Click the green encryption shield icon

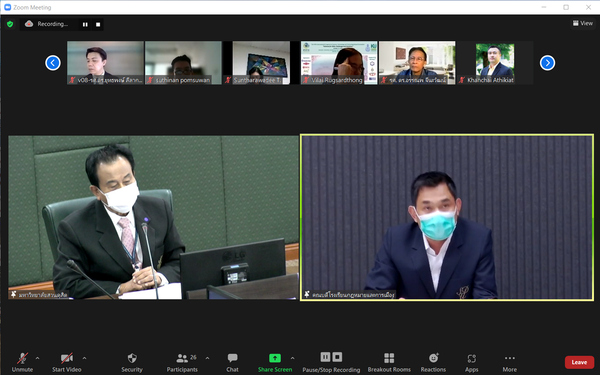coord(10,24)
